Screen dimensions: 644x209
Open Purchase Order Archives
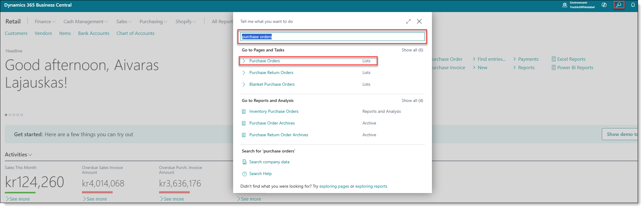tap(272, 123)
